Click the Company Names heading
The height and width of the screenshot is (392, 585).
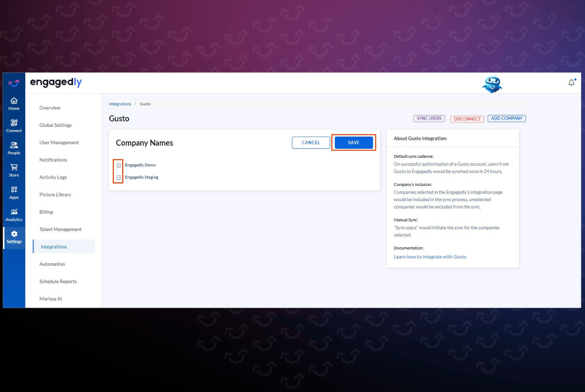pyautogui.click(x=144, y=143)
